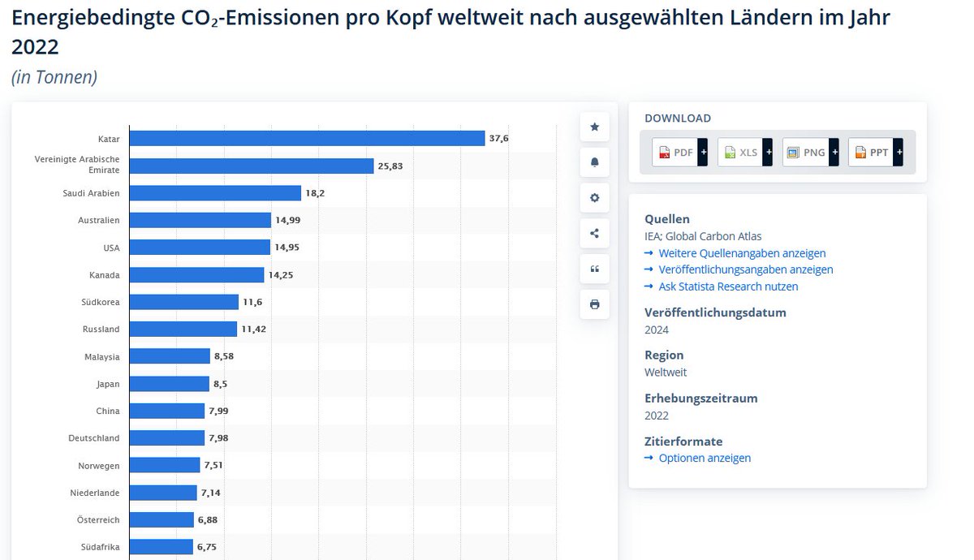Click the value label 25,83

pyautogui.click(x=390, y=166)
